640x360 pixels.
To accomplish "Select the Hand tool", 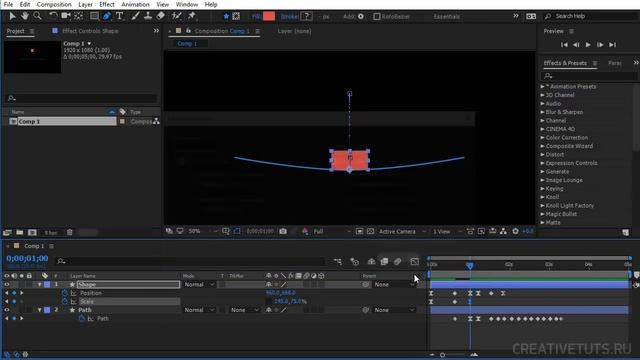I will 25,16.
